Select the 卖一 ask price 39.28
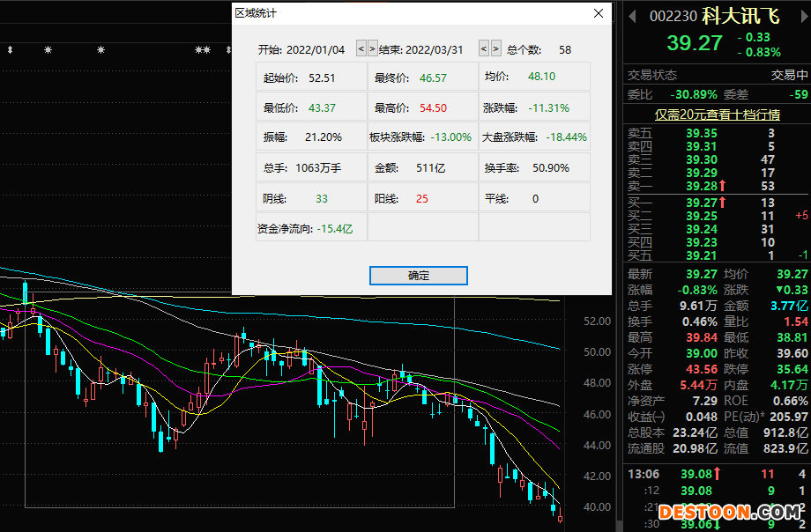811x532 pixels. (x=702, y=186)
